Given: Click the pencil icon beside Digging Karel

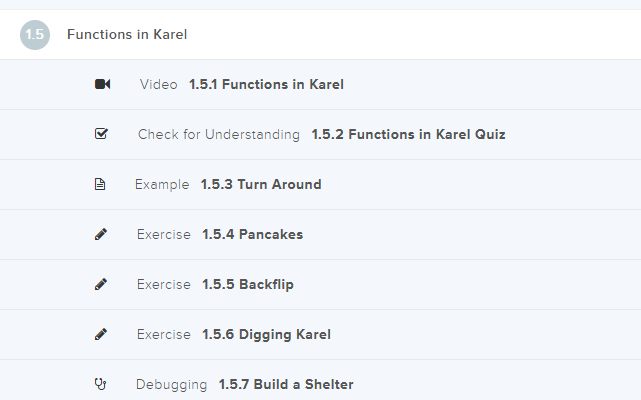Looking at the screenshot, I should (x=101, y=335).
